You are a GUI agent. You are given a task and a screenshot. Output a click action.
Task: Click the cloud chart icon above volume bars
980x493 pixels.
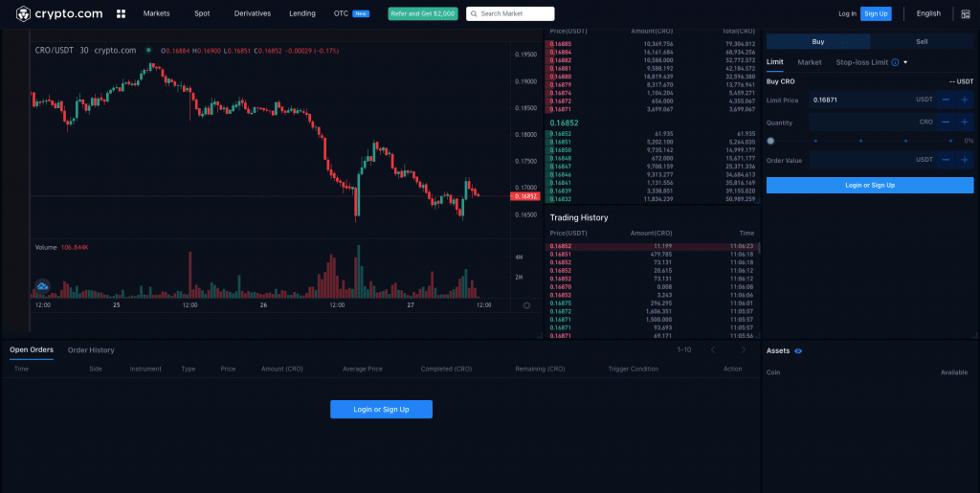pos(42,287)
